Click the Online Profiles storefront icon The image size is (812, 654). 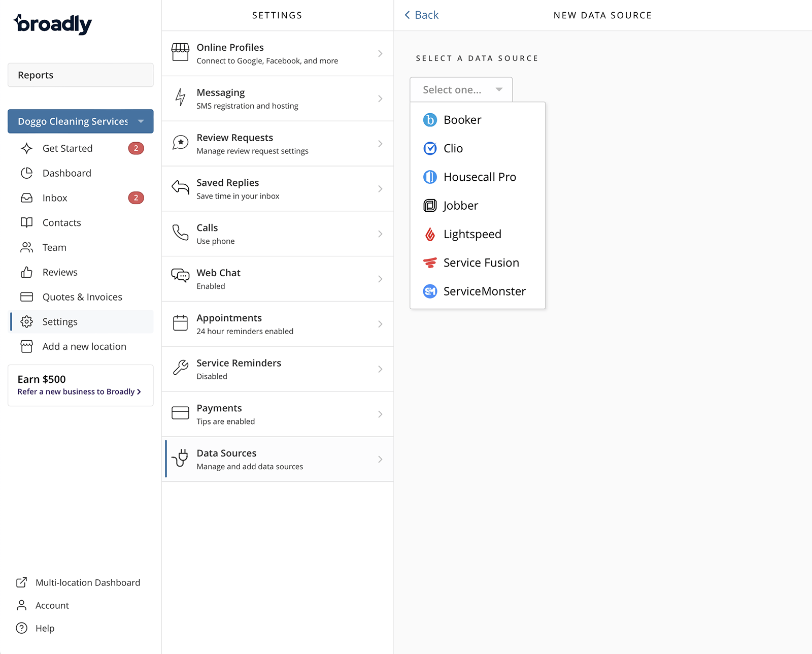tap(180, 52)
